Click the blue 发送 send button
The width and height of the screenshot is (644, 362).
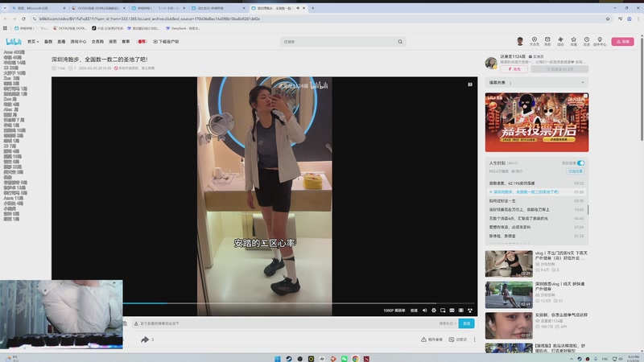click(466, 323)
